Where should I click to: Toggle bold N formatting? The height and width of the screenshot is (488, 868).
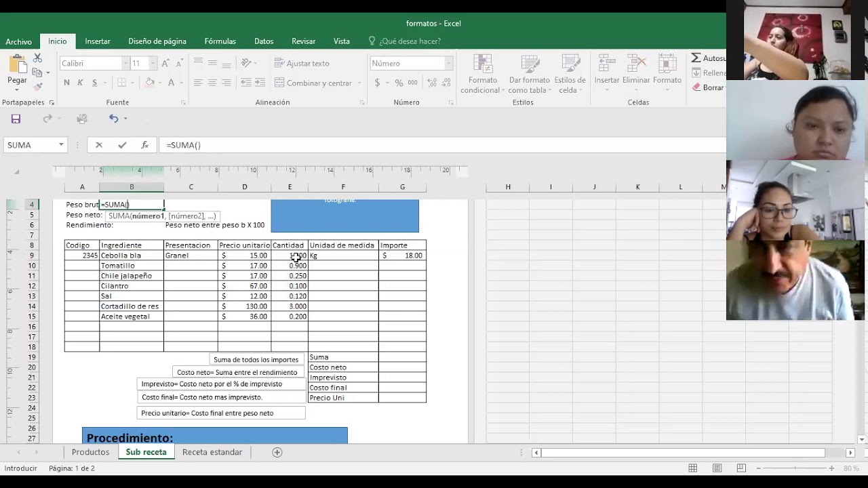66,83
